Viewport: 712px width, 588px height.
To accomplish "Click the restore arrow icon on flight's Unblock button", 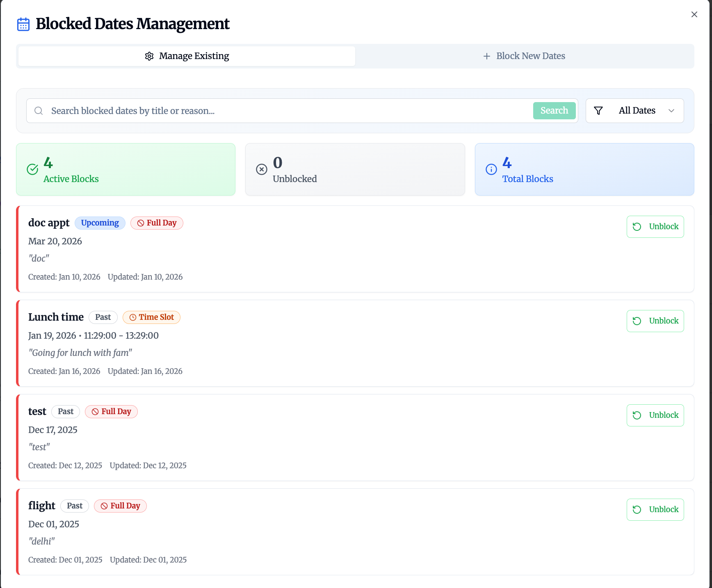I will 637,509.
